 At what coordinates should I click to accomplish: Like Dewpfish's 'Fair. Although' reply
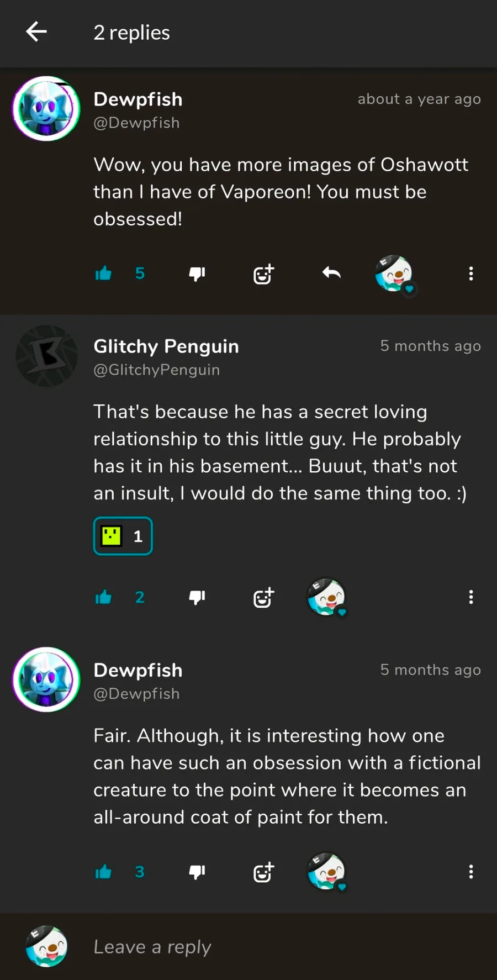click(x=103, y=872)
